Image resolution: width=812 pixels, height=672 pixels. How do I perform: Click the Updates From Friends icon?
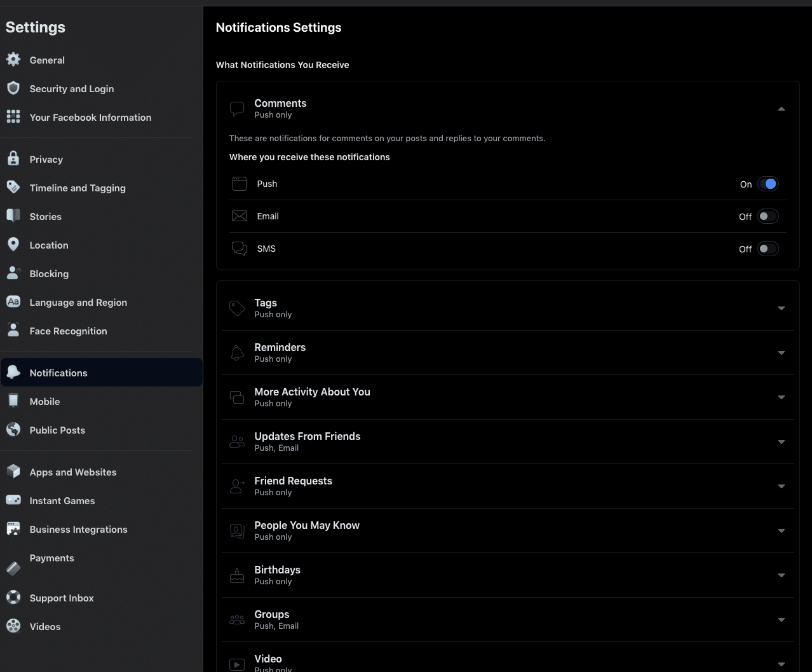pyautogui.click(x=237, y=442)
